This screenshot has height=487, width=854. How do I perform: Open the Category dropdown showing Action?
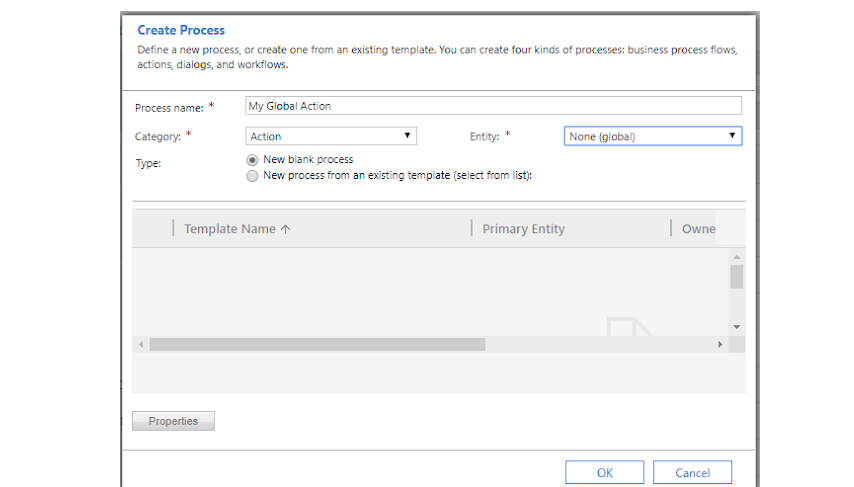(x=330, y=136)
